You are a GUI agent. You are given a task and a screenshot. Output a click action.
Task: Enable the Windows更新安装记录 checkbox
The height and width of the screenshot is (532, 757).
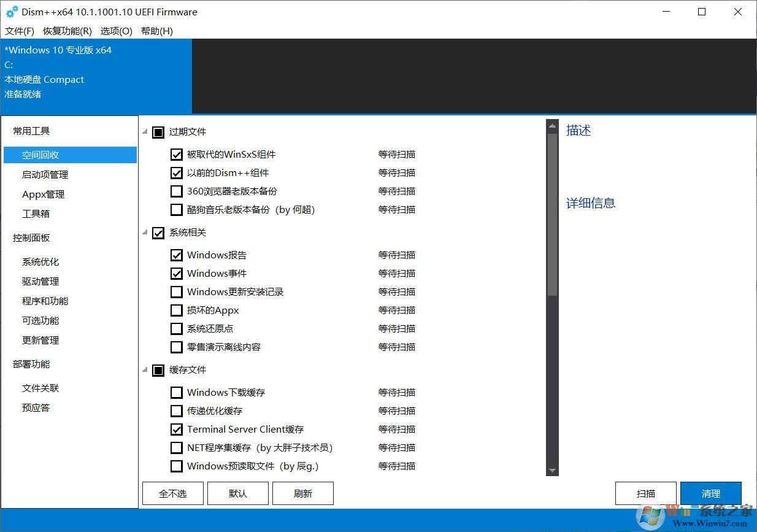177,291
